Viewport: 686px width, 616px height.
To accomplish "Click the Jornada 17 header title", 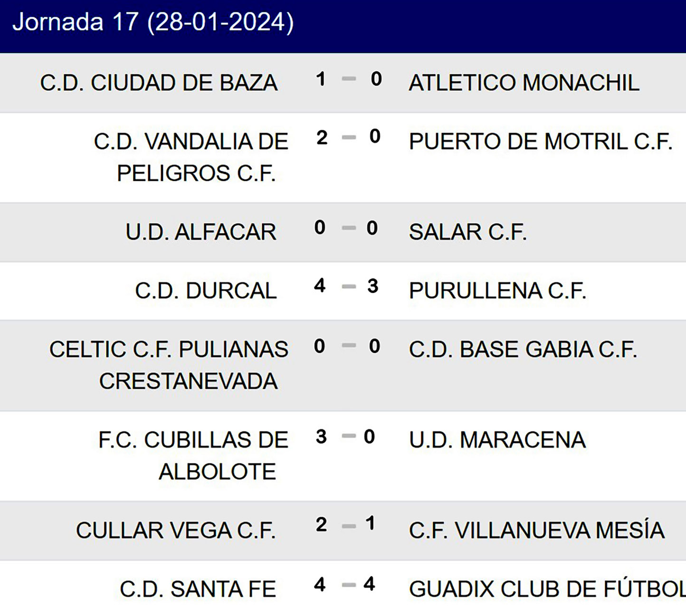I will [153, 22].
